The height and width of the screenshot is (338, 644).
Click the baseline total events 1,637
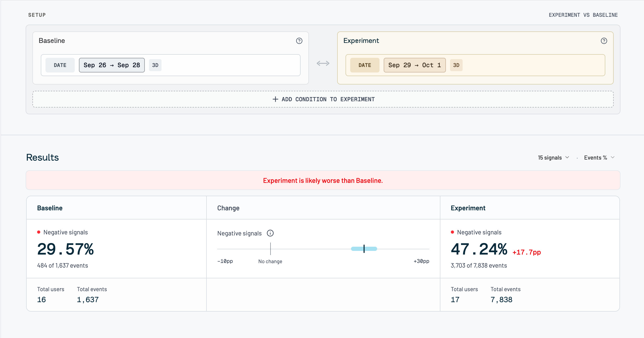(x=88, y=300)
